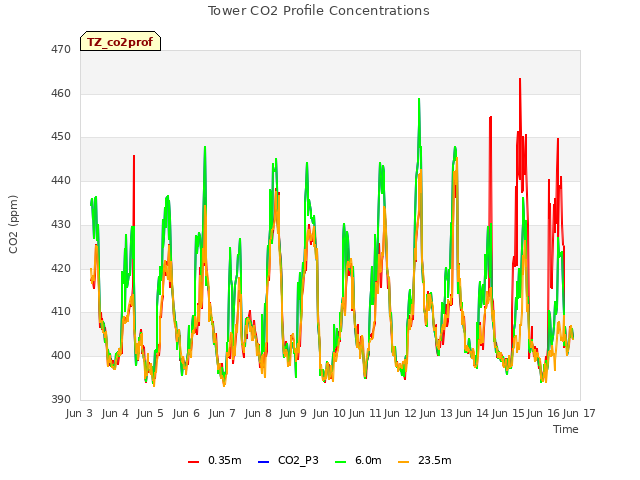Image resolution: width=640 pixels, height=480 pixels.
Task: Click the red 0.35m legend swatch
Action: 193,462
